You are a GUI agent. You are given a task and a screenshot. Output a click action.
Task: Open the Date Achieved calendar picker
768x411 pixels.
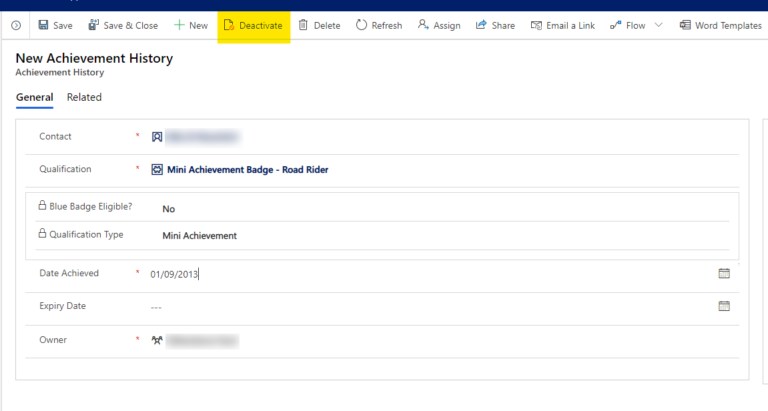click(724, 273)
